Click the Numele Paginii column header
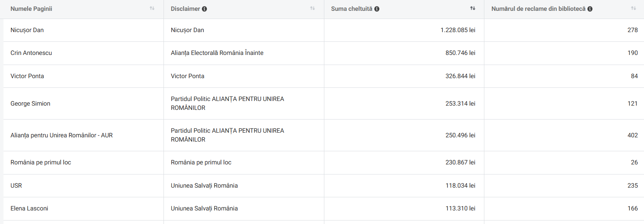The height and width of the screenshot is (224, 644). (31, 9)
